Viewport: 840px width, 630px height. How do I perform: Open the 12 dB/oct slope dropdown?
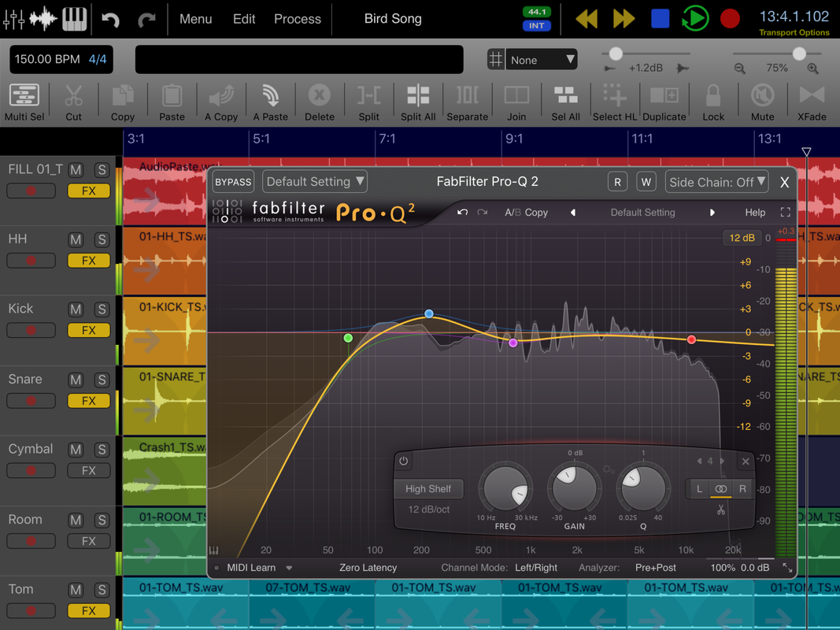(428, 510)
